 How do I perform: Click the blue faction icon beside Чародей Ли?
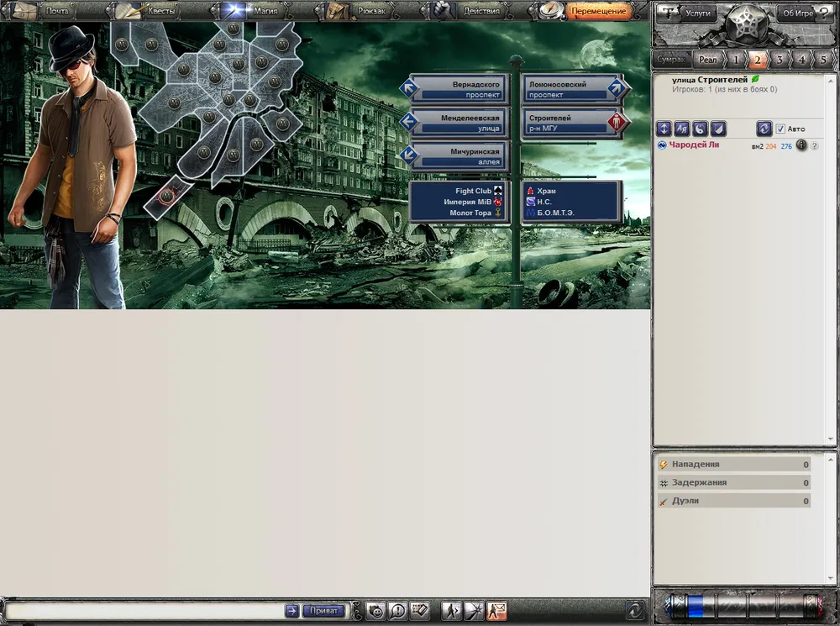click(662, 145)
